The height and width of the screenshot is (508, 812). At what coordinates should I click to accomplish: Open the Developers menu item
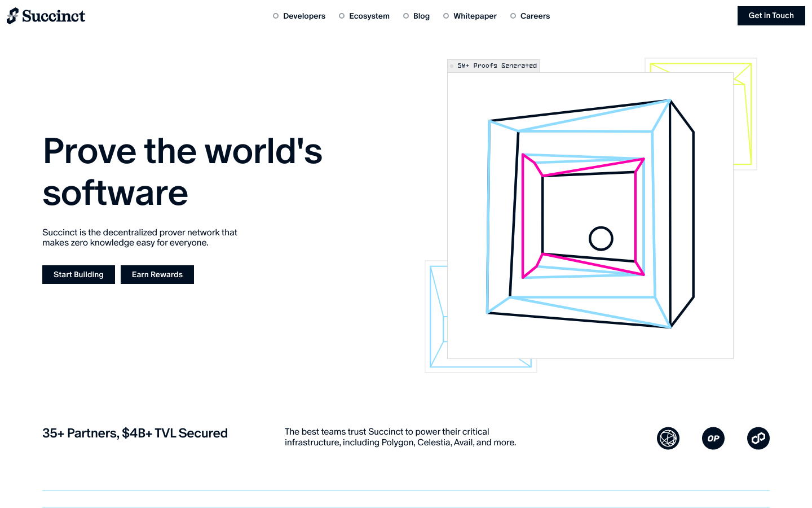(304, 16)
